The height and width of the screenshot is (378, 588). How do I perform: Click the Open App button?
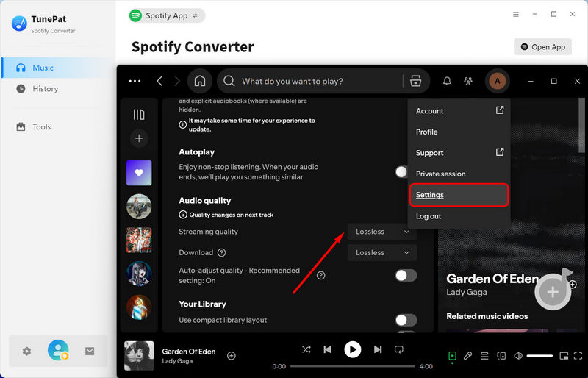pos(542,47)
